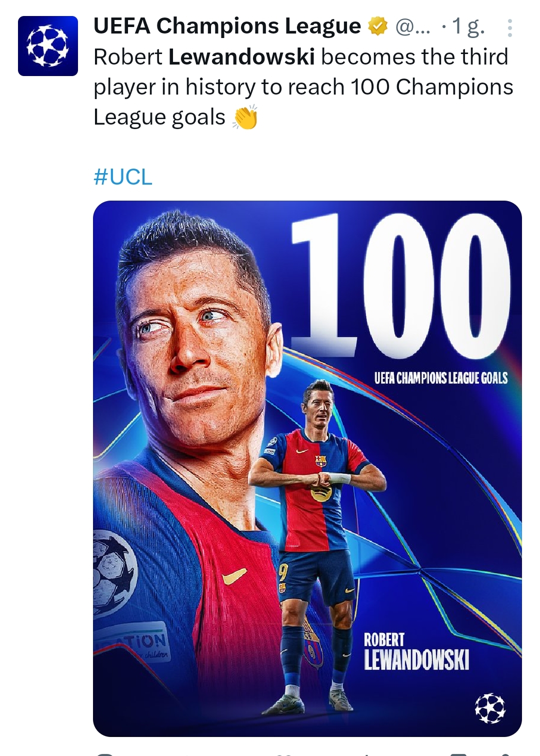Image resolution: width=540 pixels, height=756 pixels.
Task: Open the tweet via the 1 g. timestamp
Action: [x=468, y=27]
